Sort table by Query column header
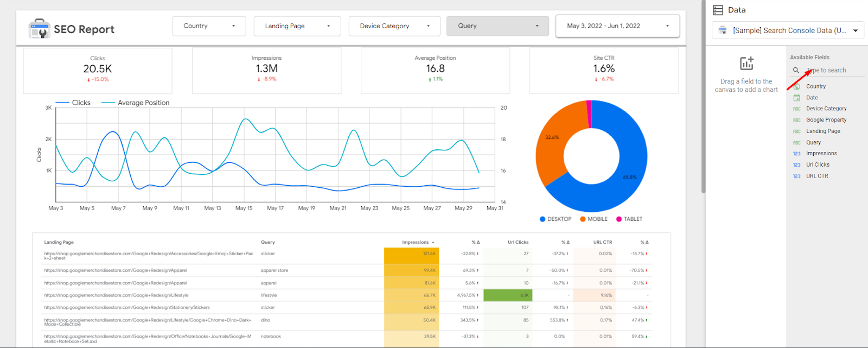Image resolution: width=868 pixels, height=348 pixels. pos(268,243)
